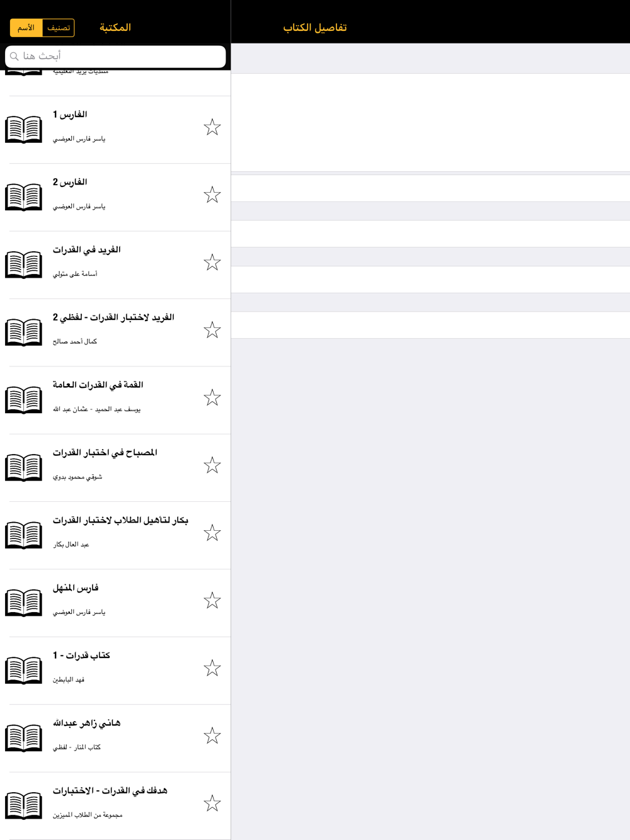Select هدفك في القدرات - الاختبارات entry
The height and width of the screenshot is (840, 630).
(115, 806)
